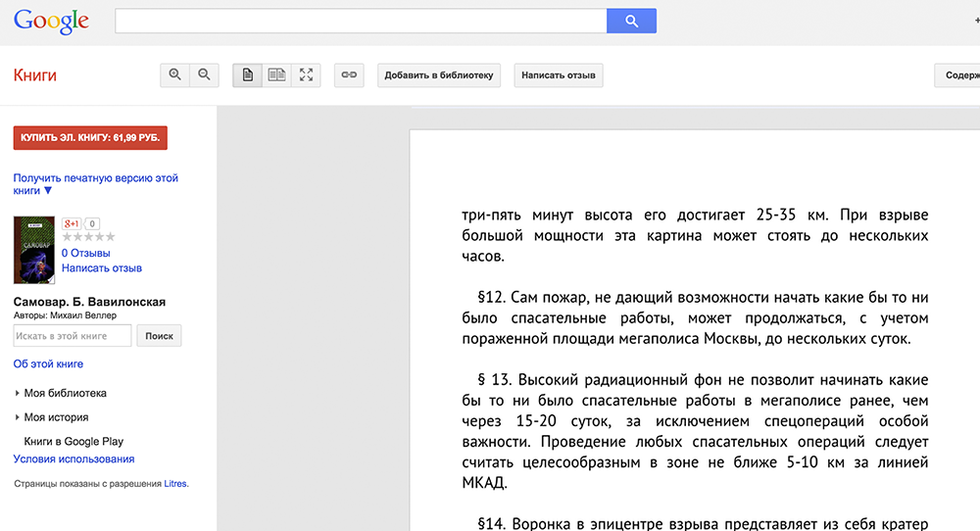Zoom out of the book page
980x531 pixels.
[x=204, y=74]
